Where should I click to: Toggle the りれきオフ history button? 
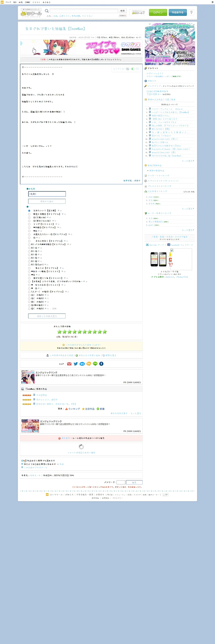pos(123,16)
